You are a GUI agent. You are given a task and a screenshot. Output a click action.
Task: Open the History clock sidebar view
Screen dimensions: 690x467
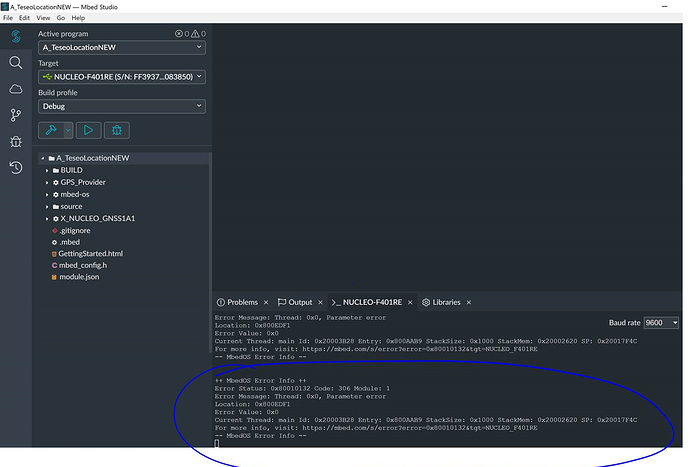click(x=16, y=168)
